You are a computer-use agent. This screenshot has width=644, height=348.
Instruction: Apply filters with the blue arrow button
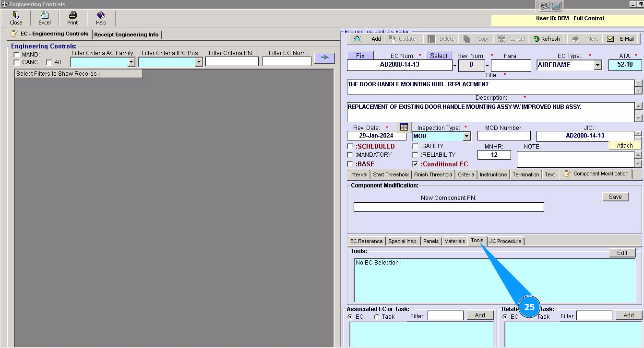(x=324, y=58)
